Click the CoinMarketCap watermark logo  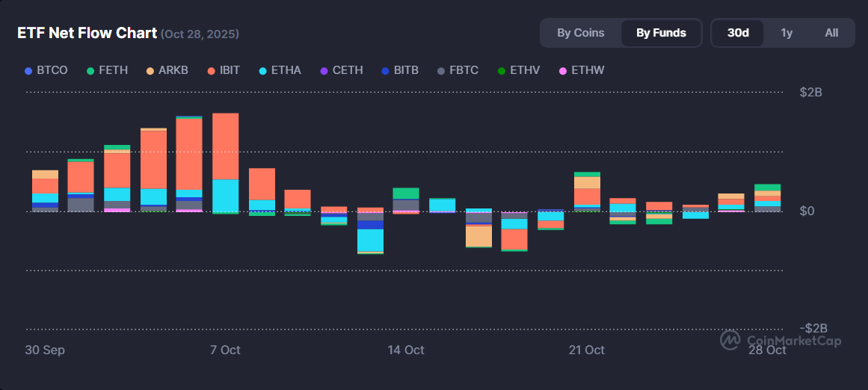point(781,341)
